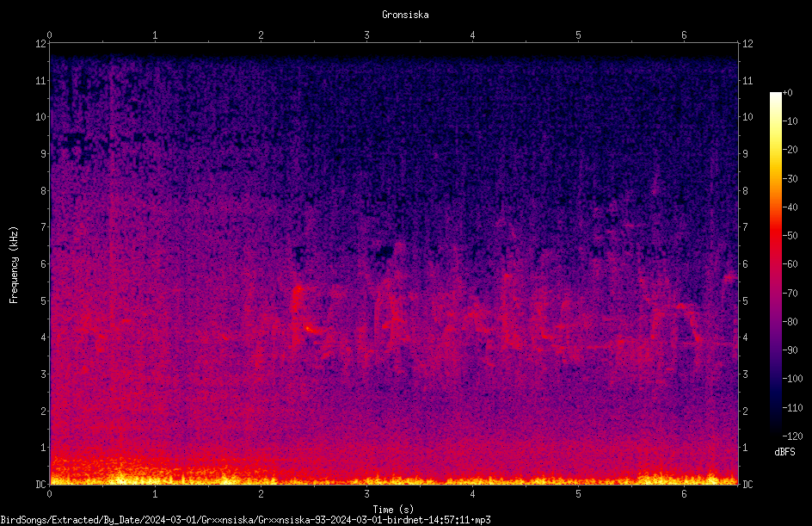Click the 2 kHz label on the right axis
This screenshot has height=526, width=812.
click(745, 411)
